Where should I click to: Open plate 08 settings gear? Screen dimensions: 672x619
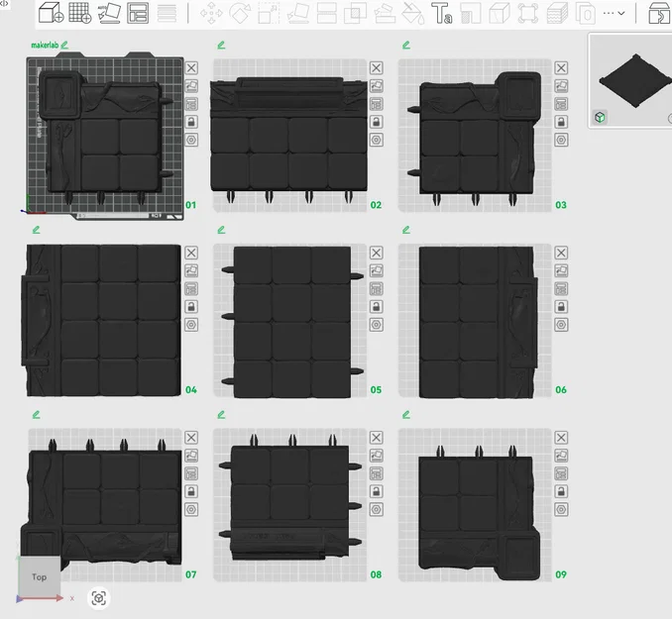click(377, 509)
